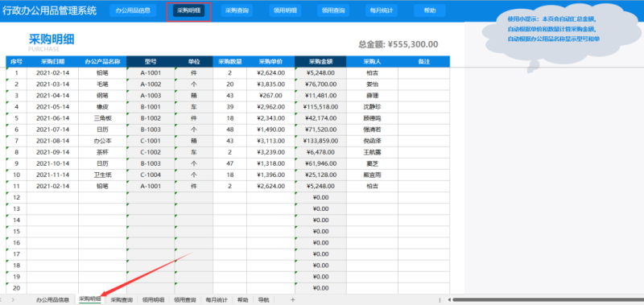Select the 采购人 column header

click(372, 62)
